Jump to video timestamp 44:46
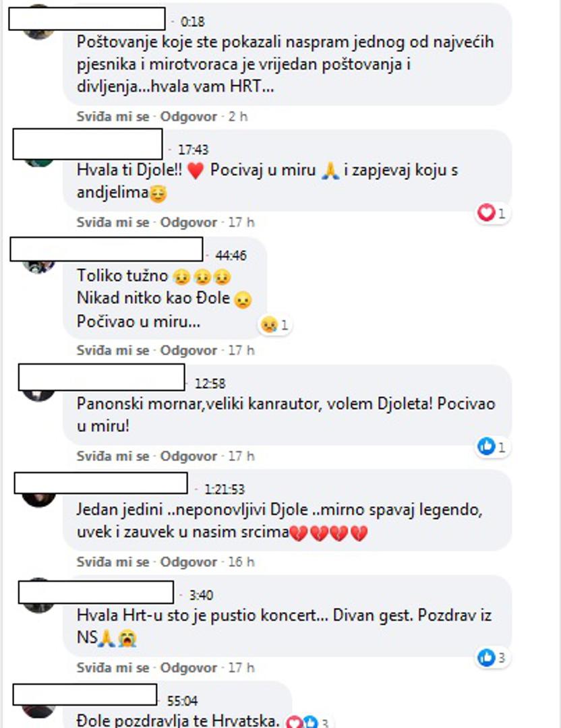Screen dimensions: 561x728 pyautogui.click(x=231, y=255)
